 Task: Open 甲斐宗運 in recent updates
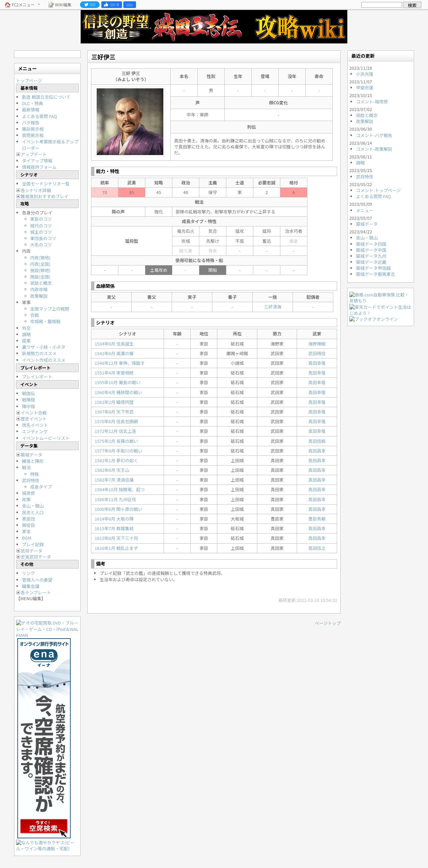364,88
